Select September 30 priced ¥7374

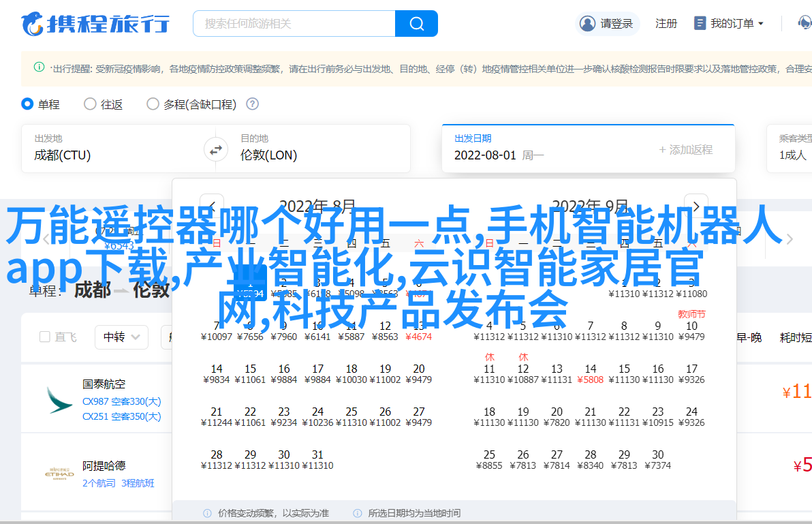(x=657, y=460)
